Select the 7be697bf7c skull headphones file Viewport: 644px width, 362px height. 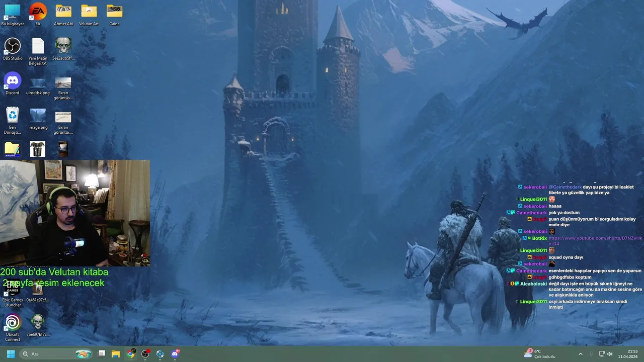38,325
